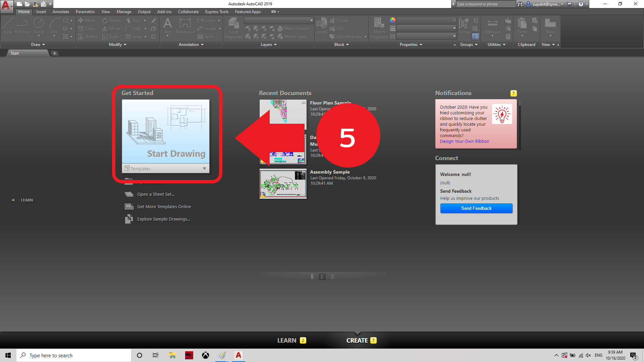The width and height of the screenshot is (644, 362).
Task: Click the Open a Sheet Set icon
Action: click(129, 194)
